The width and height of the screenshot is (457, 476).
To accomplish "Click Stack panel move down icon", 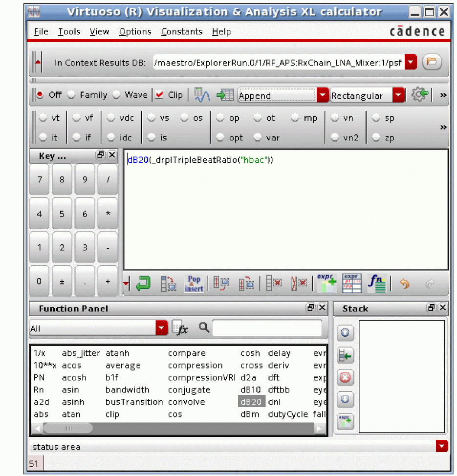I will tap(345, 399).
